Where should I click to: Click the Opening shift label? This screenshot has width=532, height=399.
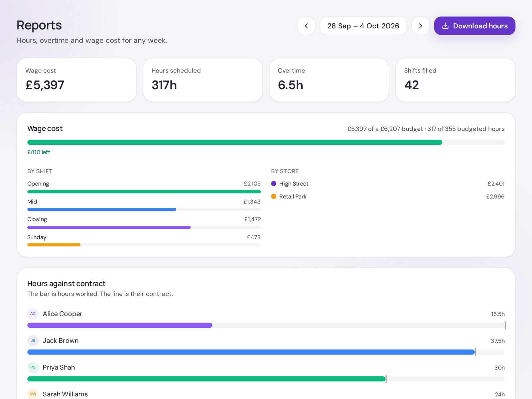[x=38, y=184]
